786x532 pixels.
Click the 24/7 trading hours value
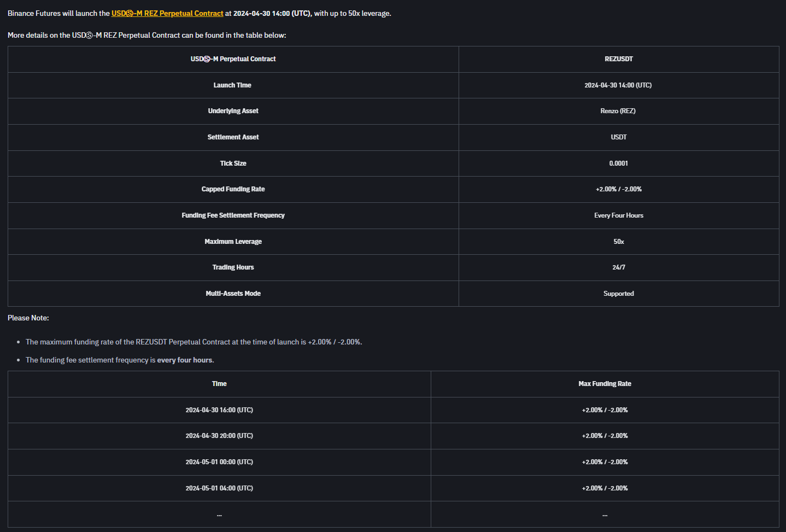click(618, 267)
